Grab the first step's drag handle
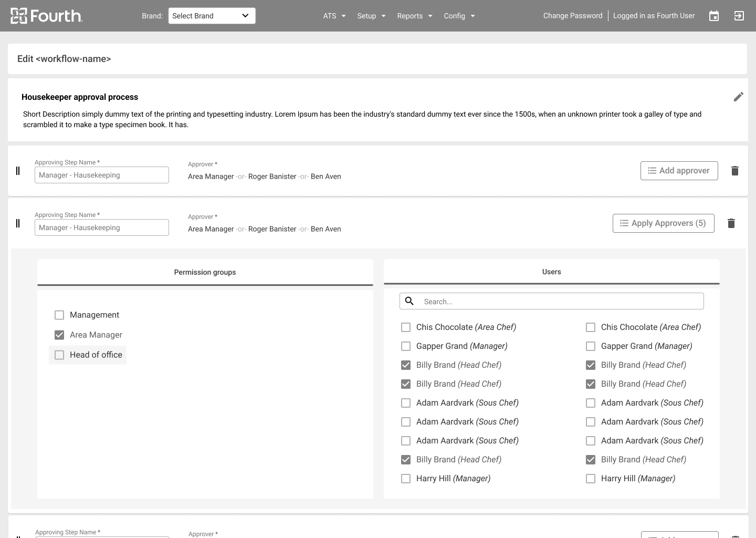 18,171
